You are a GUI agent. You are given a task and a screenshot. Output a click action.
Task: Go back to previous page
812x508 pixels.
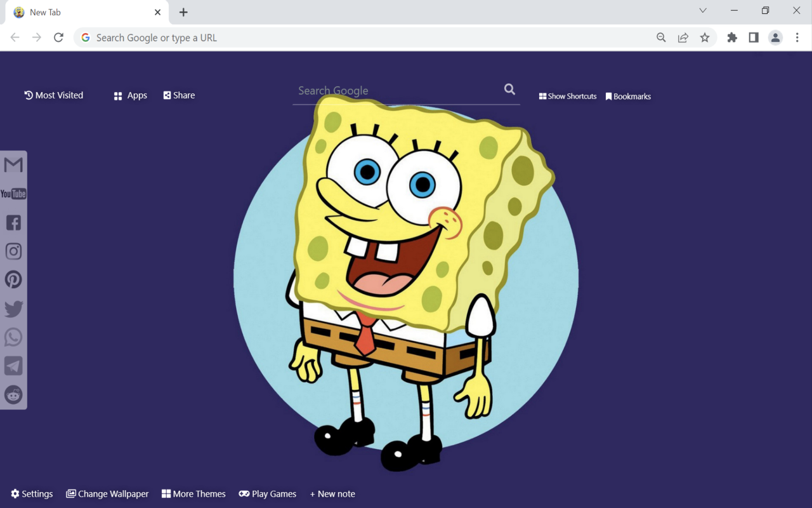(x=15, y=37)
